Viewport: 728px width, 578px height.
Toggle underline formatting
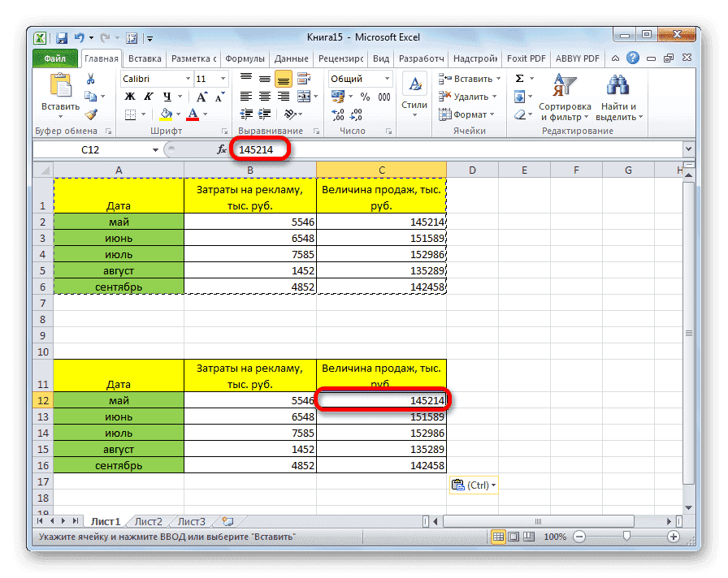(167, 96)
